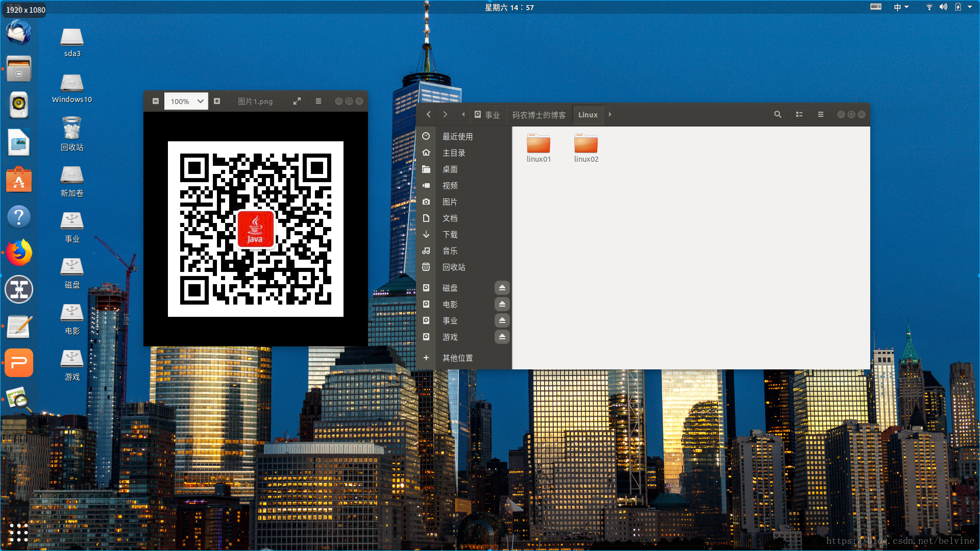Select the sda3 desktop drive icon
Screen dimensions: 980x551
point(72,43)
